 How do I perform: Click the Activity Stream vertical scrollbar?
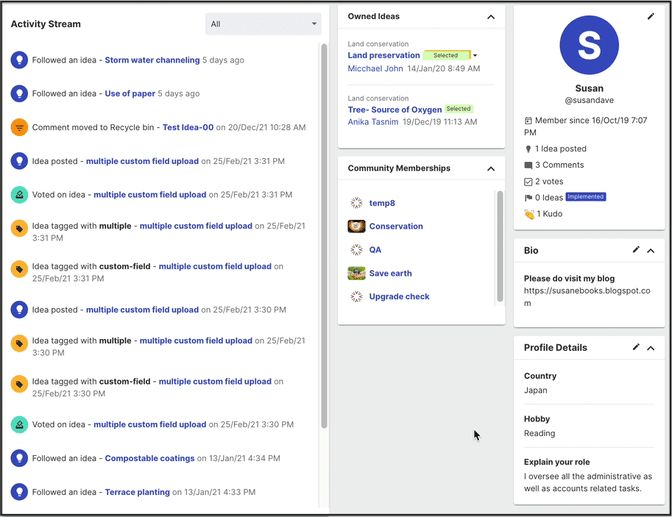324,236
